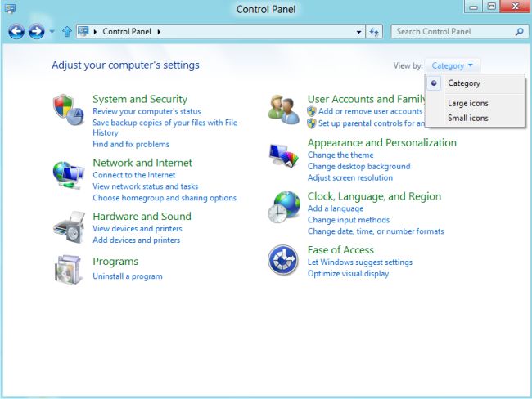Click the magnifier icon in the search box

coord(519,32)
